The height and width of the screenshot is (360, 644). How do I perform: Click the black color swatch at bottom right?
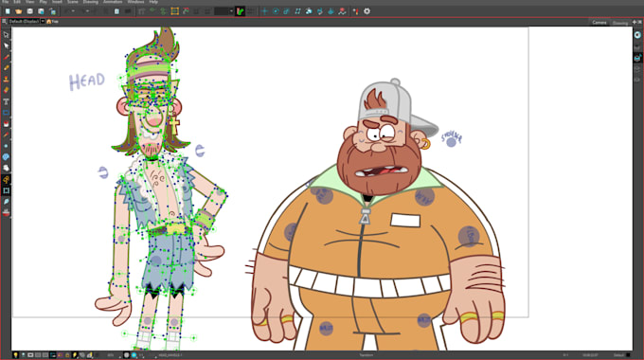[629, 355]
